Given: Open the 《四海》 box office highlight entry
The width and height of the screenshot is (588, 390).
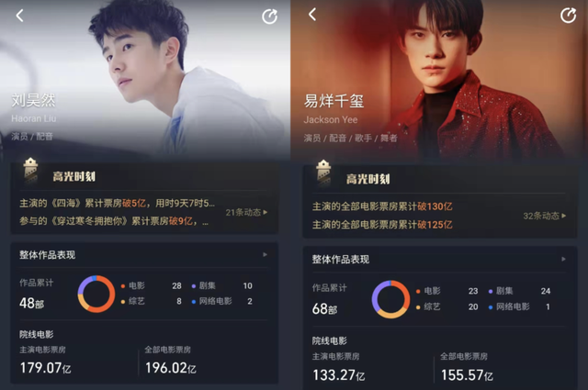Looking at the screenshot, I should (117, 204).
